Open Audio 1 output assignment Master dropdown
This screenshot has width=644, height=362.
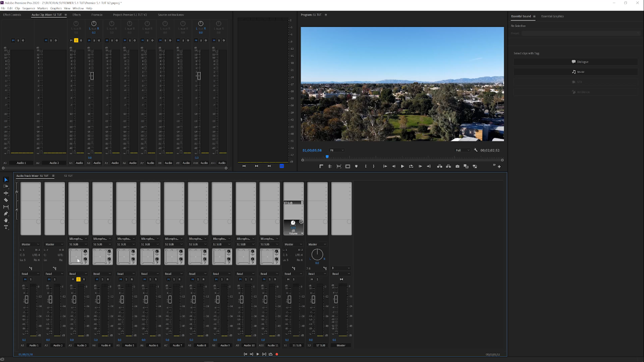[30, 244]
